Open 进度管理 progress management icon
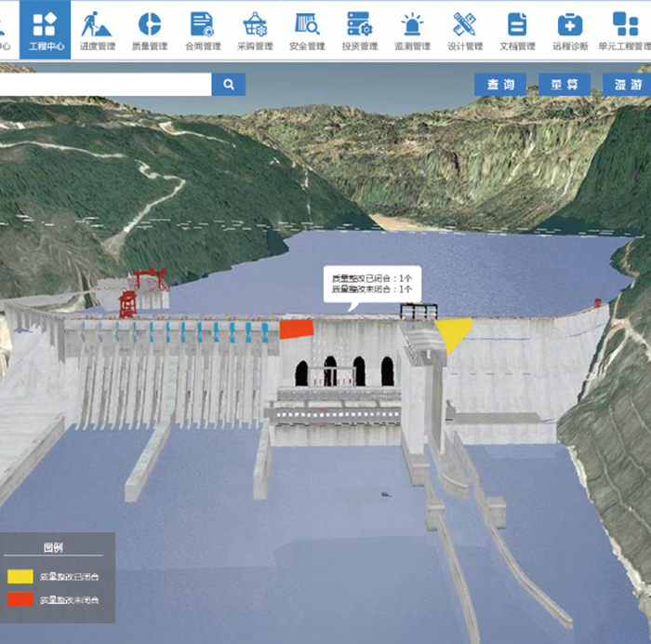 pos(97,30)
